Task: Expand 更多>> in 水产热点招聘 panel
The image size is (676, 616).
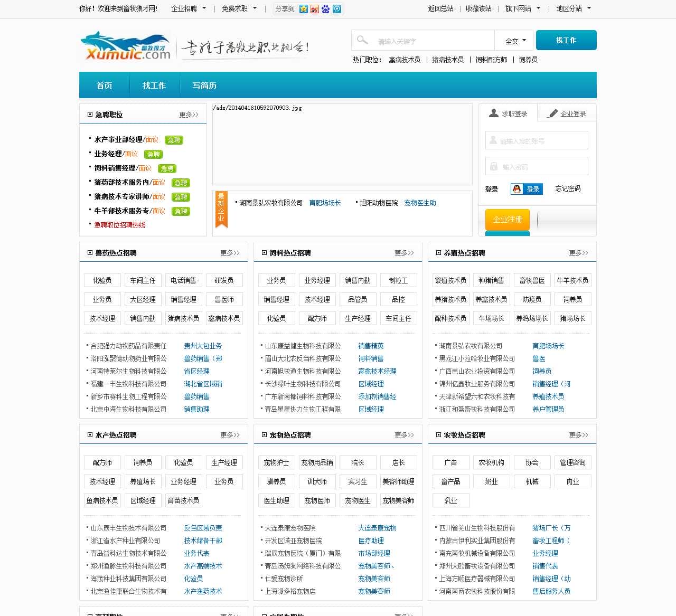Action: click(230, 435)
